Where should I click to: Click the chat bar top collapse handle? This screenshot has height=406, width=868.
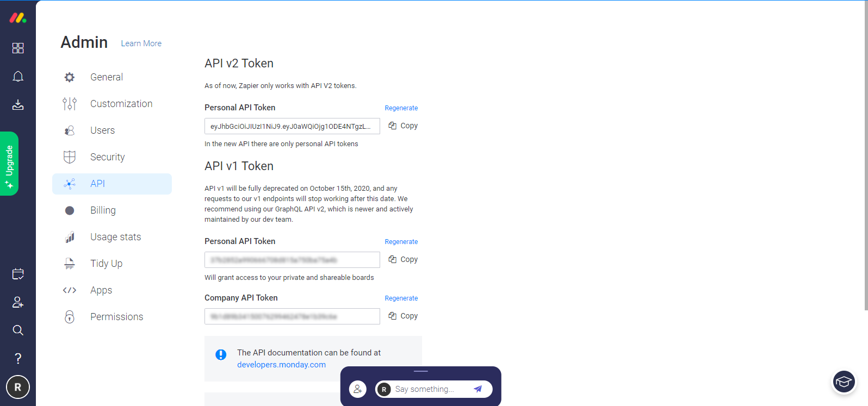(x=421, y=371)
